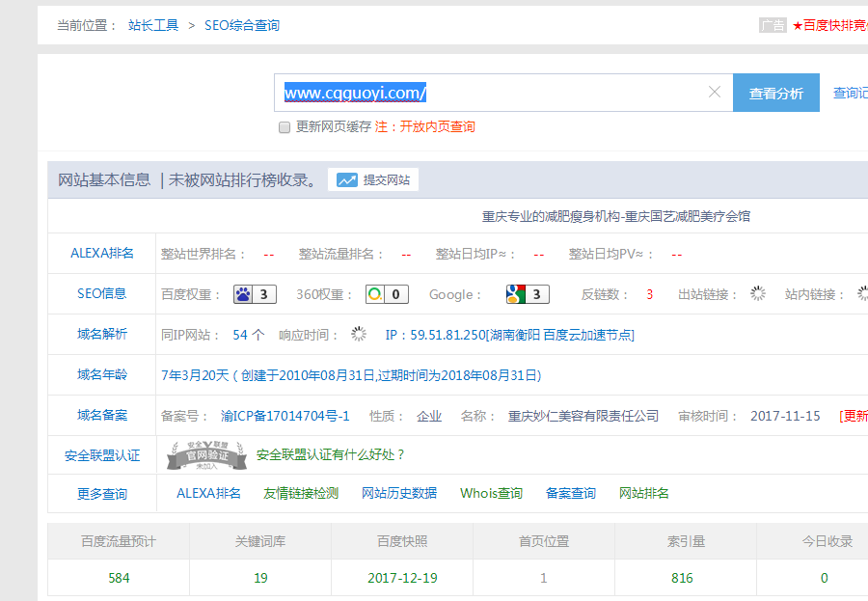Open the 域名解析 row header link
The image size is (868, 601).
pyautogui.click(x=102, y=334)
